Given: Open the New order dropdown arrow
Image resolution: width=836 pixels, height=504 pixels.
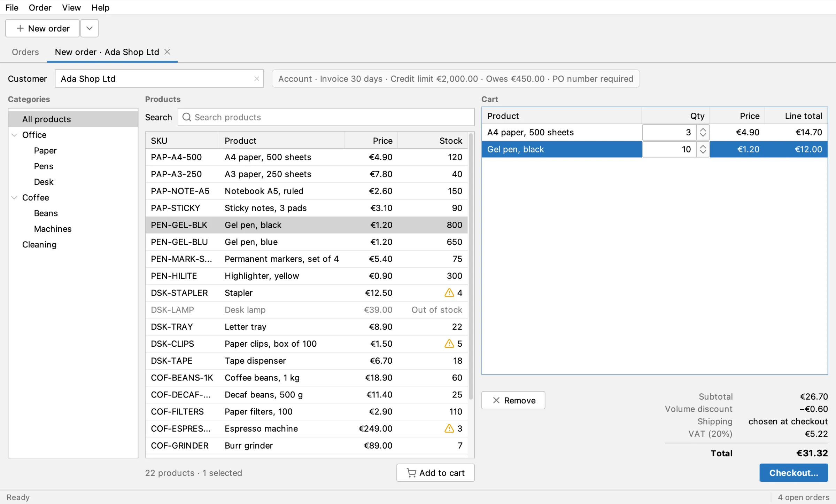Looking at the screenshot, I should pyautogui.click(x=90, y=28).
